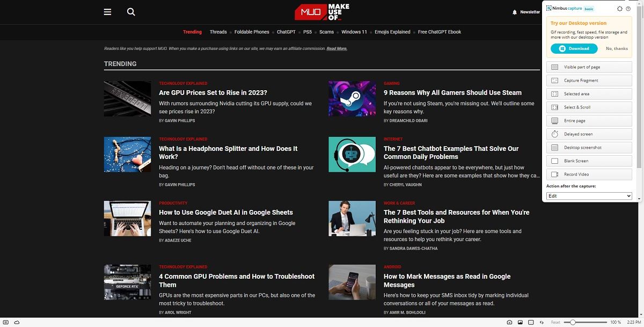Screen dimensions: 644x327
Task: Pick the Delayed screen capture mode
Action: [x=589, y=134]
